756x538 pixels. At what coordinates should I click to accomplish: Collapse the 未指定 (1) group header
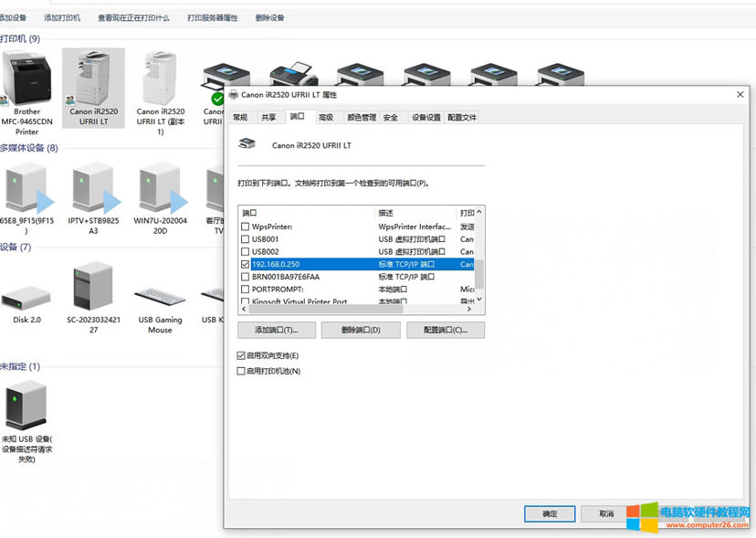click(x=20, y=366)
